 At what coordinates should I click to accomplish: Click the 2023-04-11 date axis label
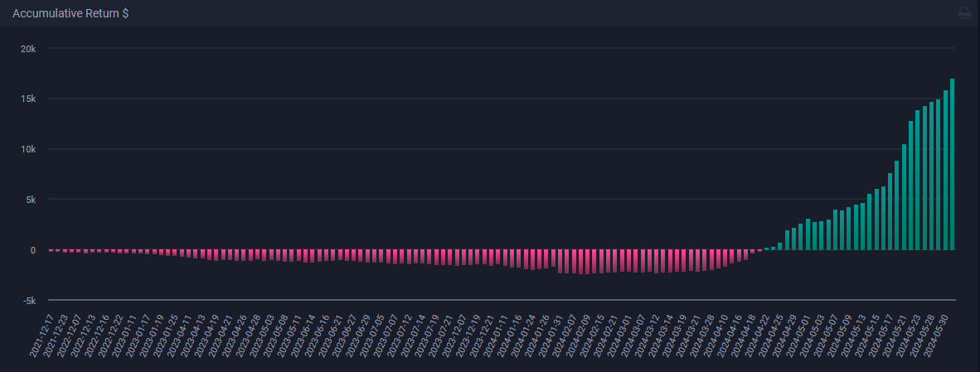[179, 336]
